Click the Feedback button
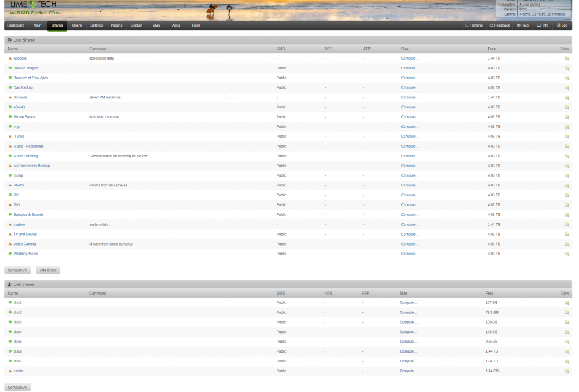The image size is (579, 392). coord(500,25)
